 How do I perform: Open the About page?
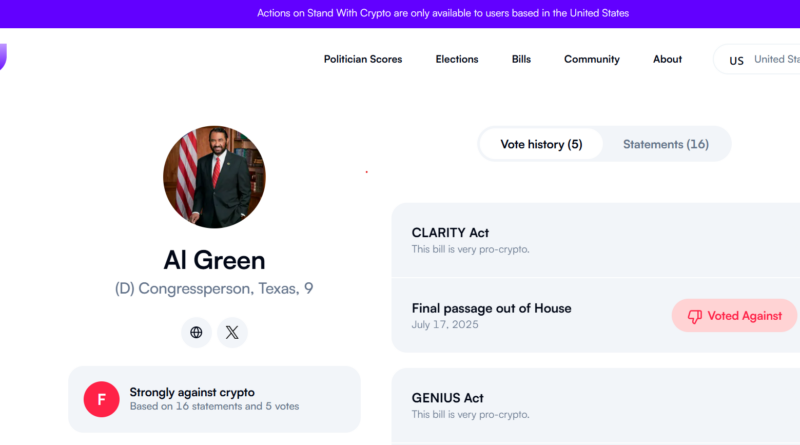(667, 59)
